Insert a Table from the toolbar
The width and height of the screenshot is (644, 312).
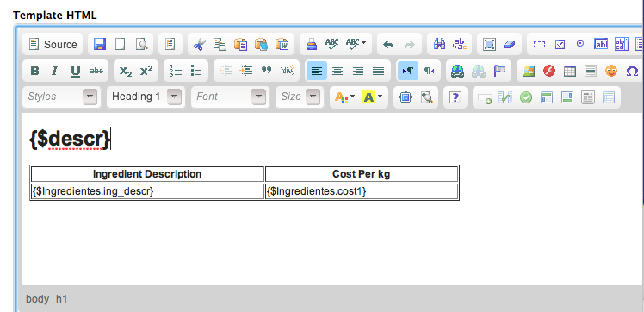tap(570, 71)
